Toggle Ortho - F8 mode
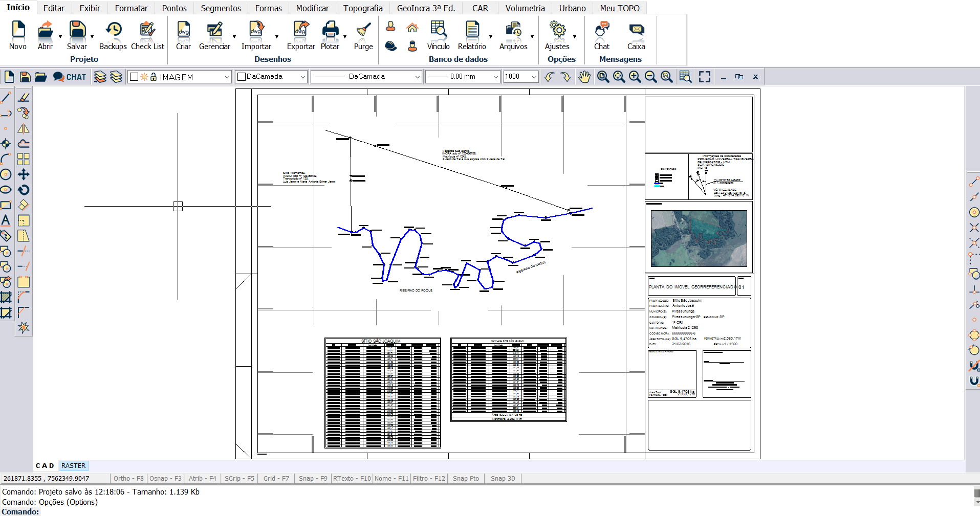The image size is (980, 516). [128, 479]
